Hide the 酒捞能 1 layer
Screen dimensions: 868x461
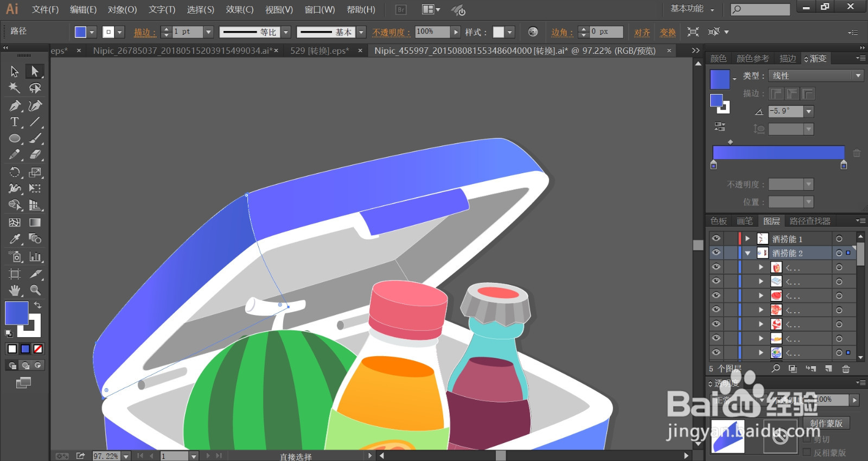click(716, 238)
